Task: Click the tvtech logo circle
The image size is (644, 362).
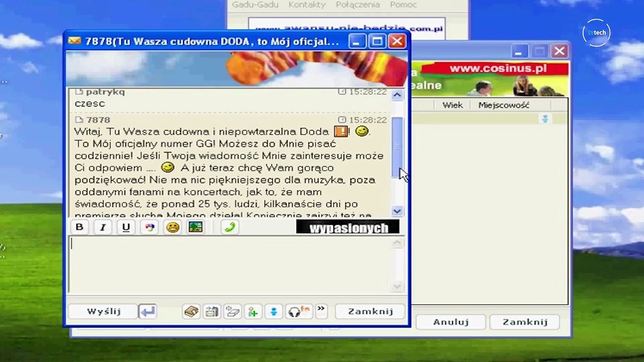Action: coord(596,33)
